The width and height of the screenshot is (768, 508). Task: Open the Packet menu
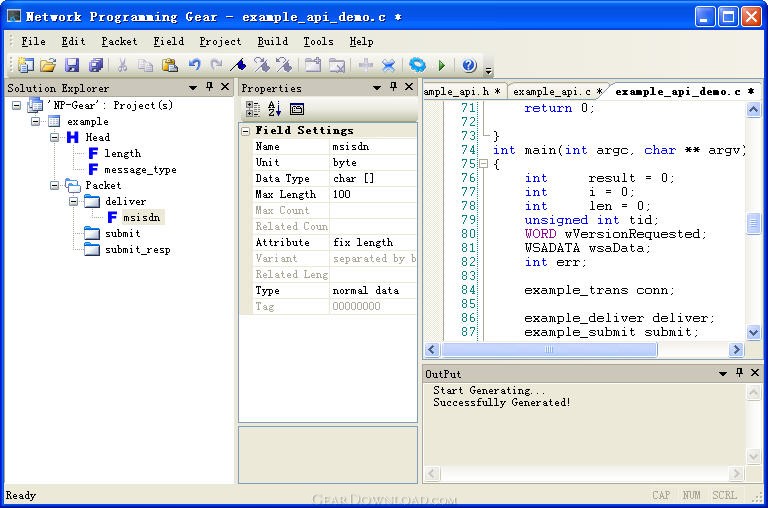119,42
